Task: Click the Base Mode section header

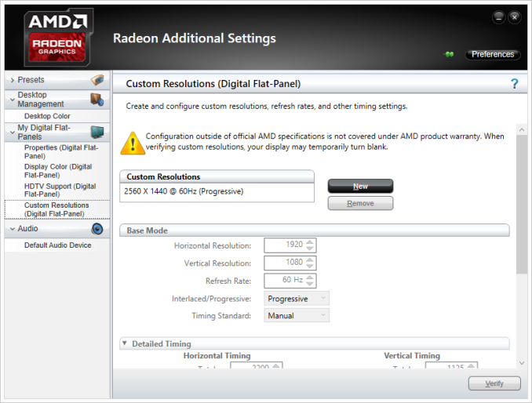Action: [315, 231]
